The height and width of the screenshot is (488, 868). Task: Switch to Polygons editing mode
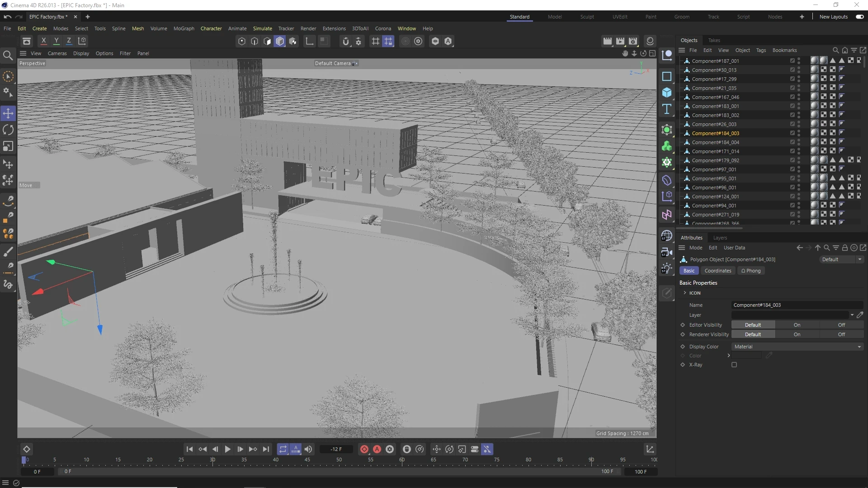[x=267, y=41]
